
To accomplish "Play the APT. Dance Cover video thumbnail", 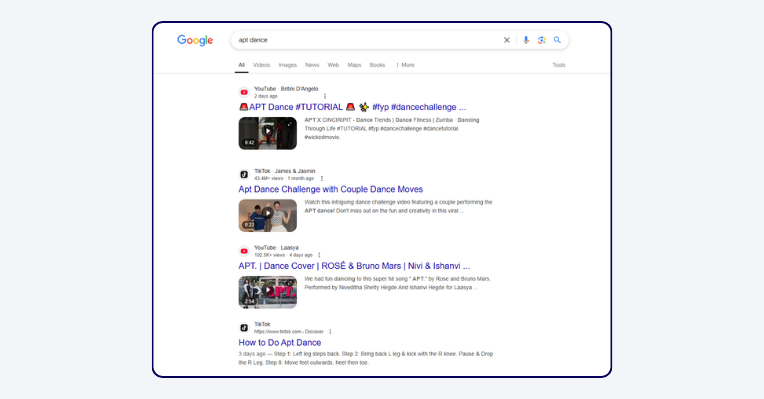I will click(x=267, y=292).
